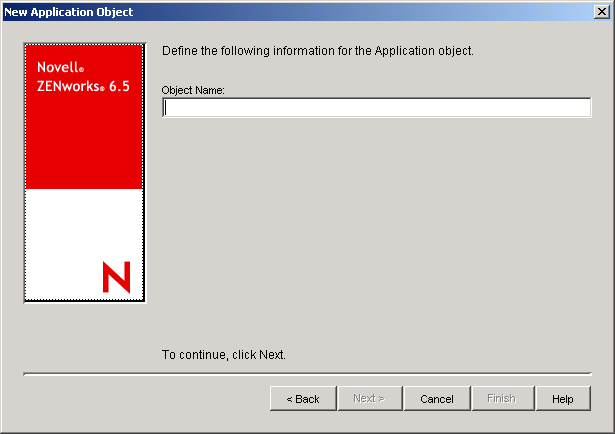
Task: Click the greyed-out Finish button
Action: pos(503,399)
